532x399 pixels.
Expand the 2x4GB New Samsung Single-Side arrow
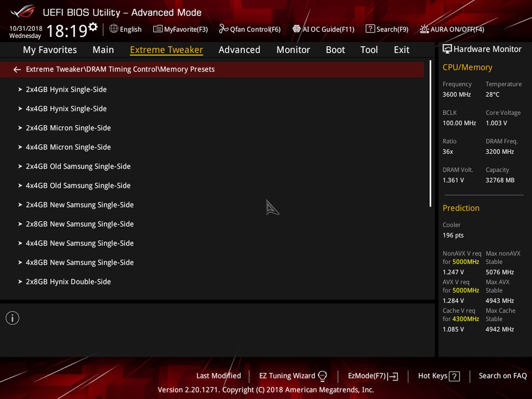pos(20,205)
